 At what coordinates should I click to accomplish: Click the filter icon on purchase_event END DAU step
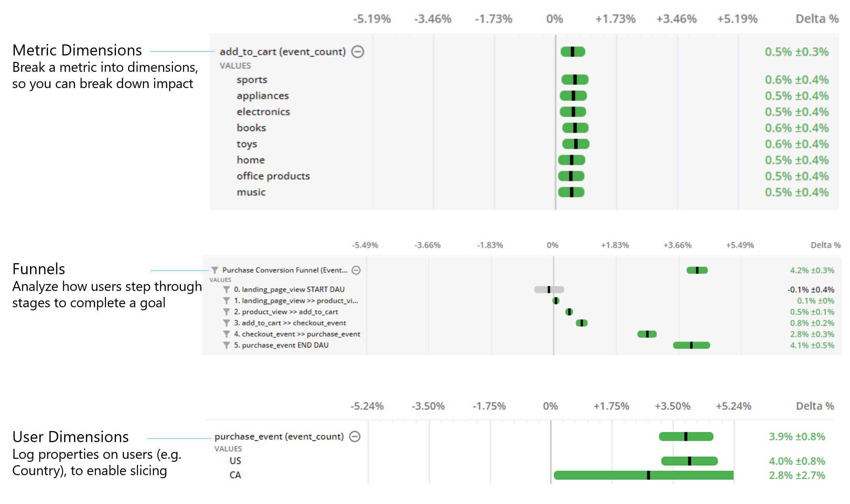[x=226, y=345]
